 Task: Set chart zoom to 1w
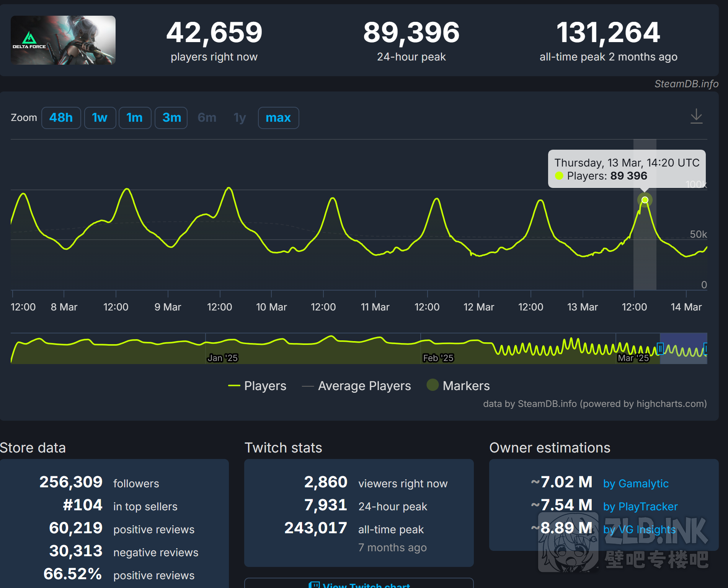[100, 118]
